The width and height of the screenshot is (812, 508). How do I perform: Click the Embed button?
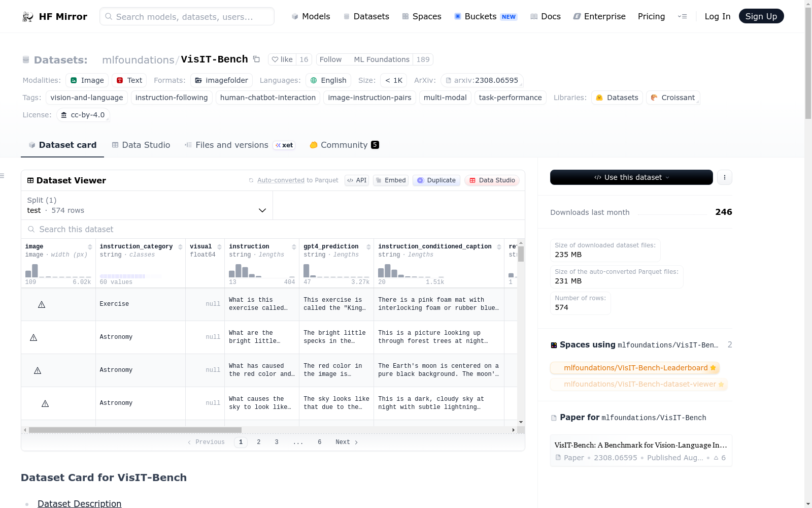click(391, 180)
